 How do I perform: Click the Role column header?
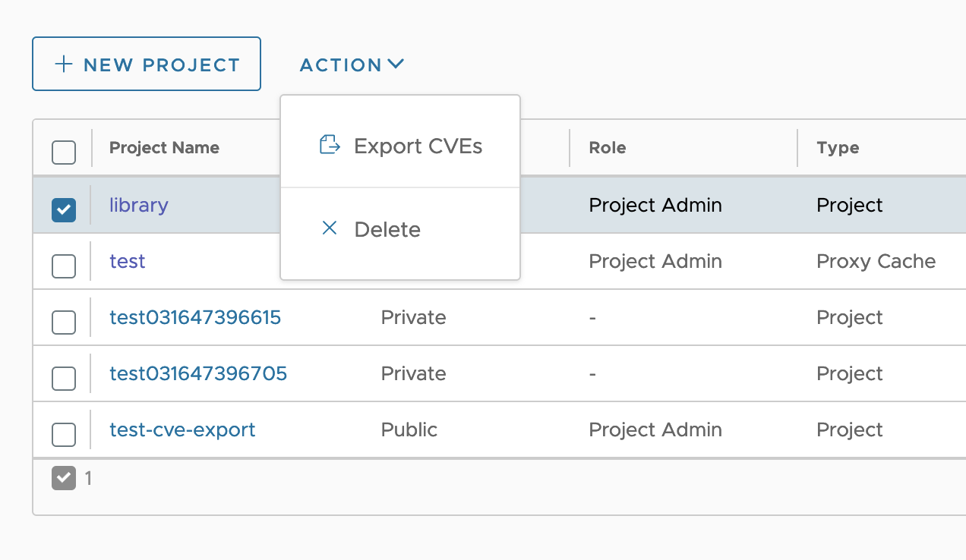point(607,148)
